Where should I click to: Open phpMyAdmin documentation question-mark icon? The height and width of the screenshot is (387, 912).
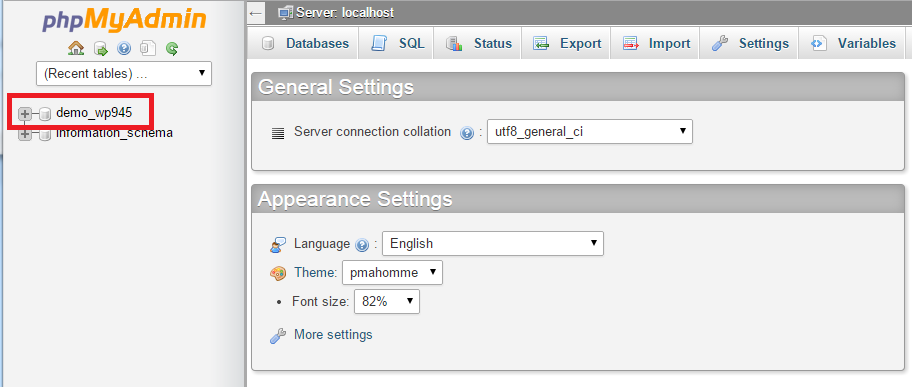click(x=124, y=48)
